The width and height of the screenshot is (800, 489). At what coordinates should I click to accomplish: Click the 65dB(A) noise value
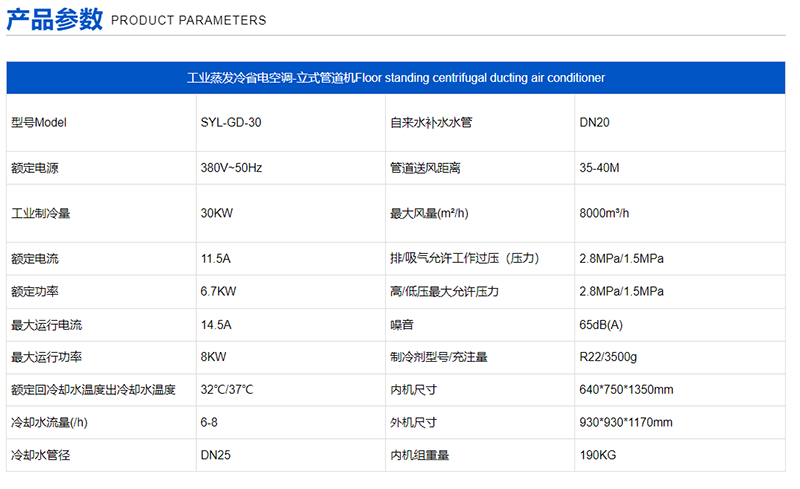point(601,324)
